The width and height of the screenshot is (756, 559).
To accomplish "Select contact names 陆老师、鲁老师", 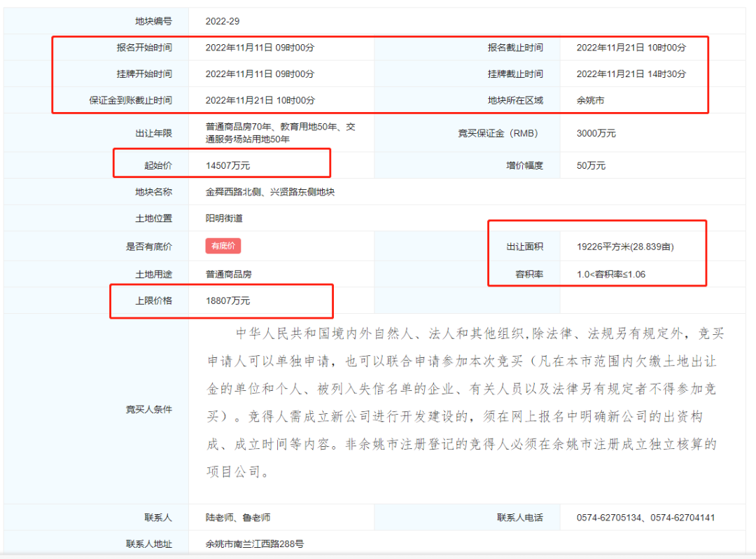I will click(x=238, y=518).
